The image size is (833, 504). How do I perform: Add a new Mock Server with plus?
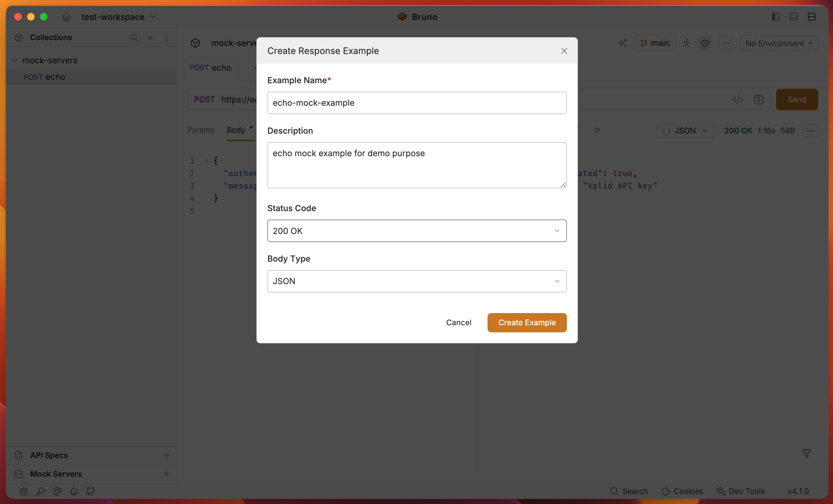(x=166, y=474)
